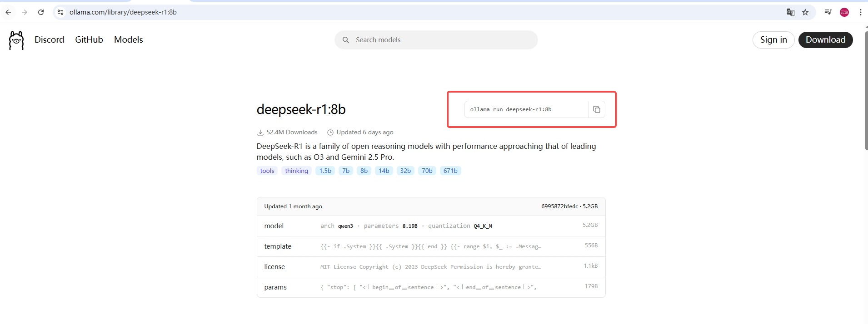The image size is (868, 324).
Task: Choose the 8b size tag
Action: click(364, 171)
